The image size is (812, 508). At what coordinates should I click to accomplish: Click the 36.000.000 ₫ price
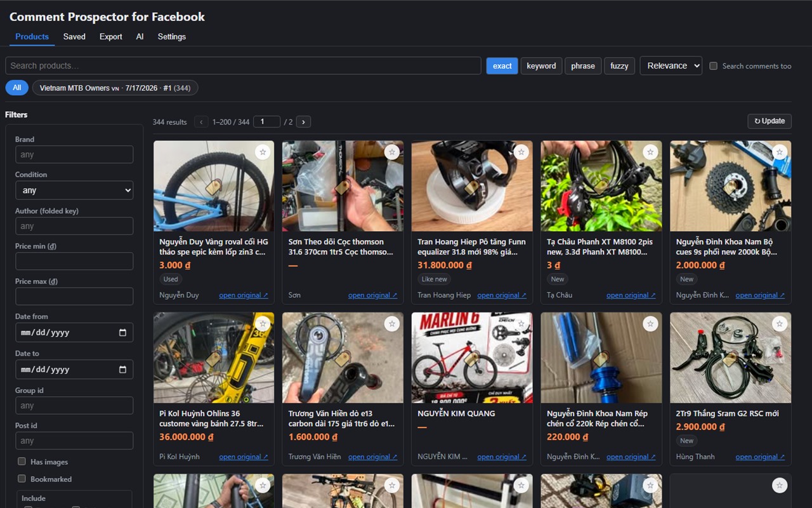tap(187, 437)
